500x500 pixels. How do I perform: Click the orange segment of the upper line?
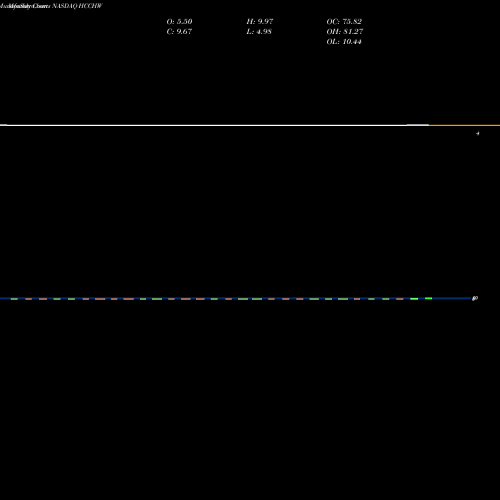coord(464,125)
